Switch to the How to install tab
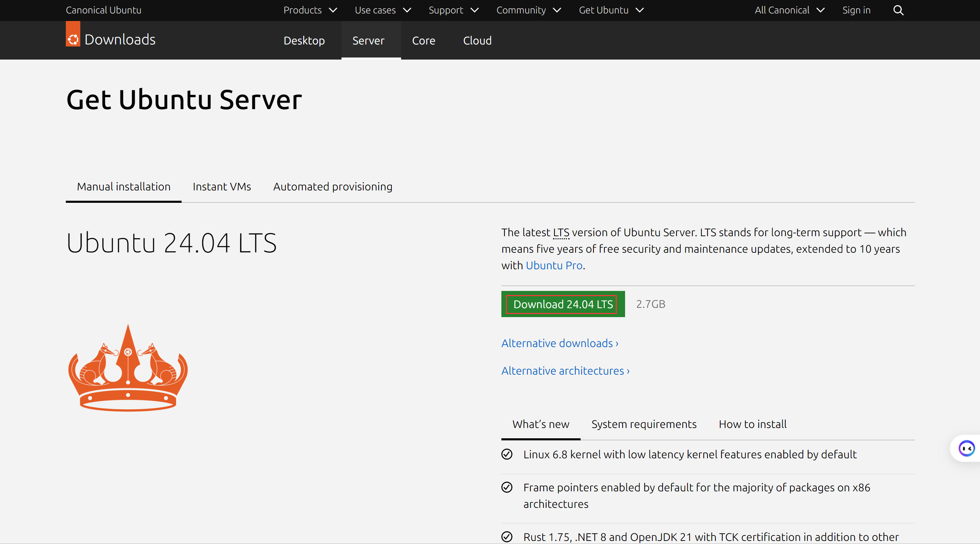Image resolution: width=980 pixels, height=544 pixels. pos(753,424)
